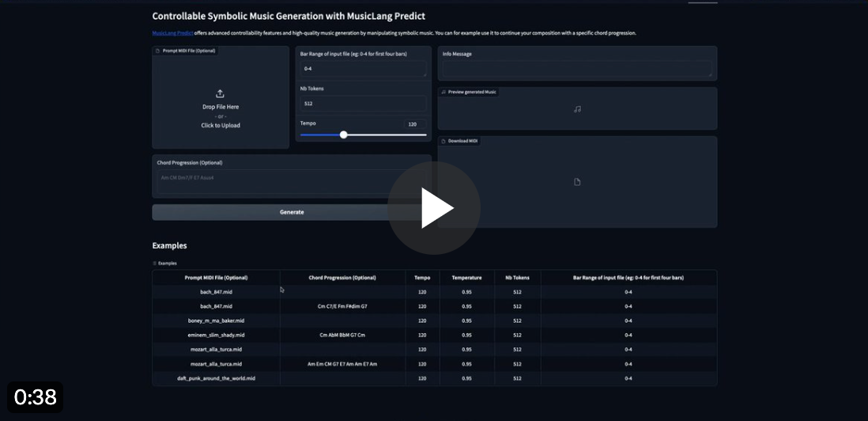The image size is (868, 421).
Task: Click the Nb Tokens column header in Examples
Action: point(517,278)
